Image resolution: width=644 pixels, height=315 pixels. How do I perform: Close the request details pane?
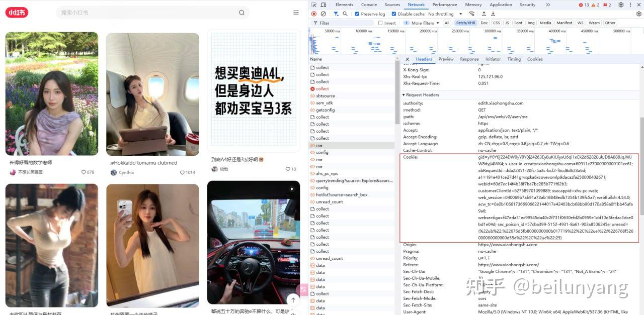(407, 59)
